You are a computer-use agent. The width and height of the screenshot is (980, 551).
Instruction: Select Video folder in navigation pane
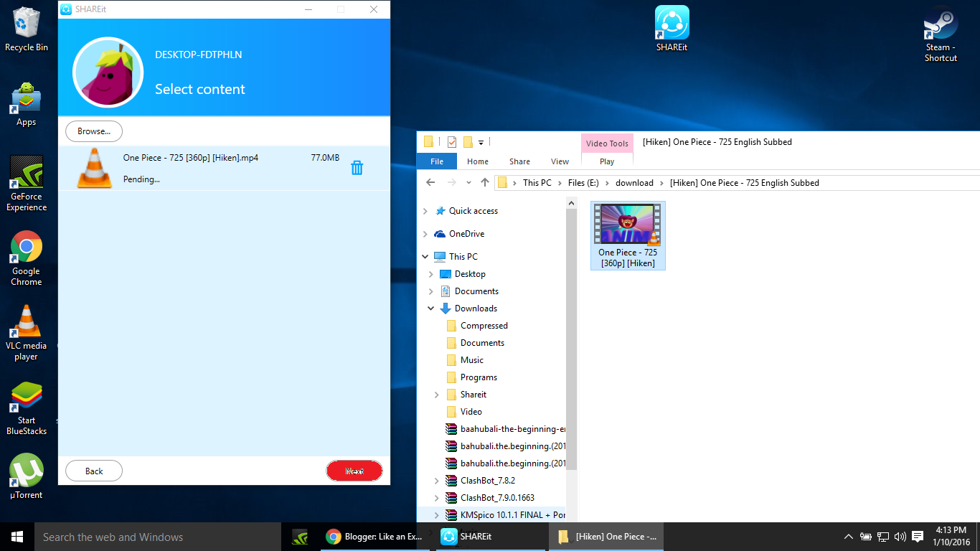click(471, 412)
